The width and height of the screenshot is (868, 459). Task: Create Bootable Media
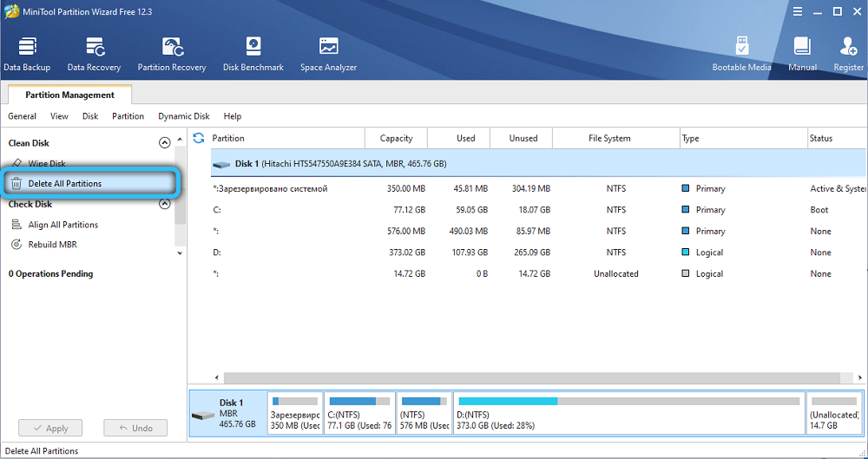741,54
